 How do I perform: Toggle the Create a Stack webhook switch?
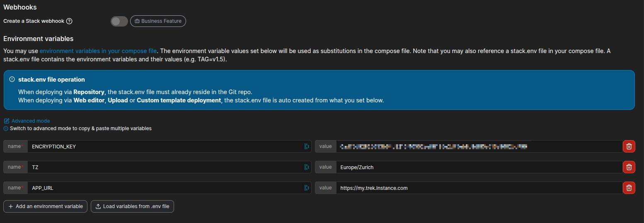[x=119, y=21]
